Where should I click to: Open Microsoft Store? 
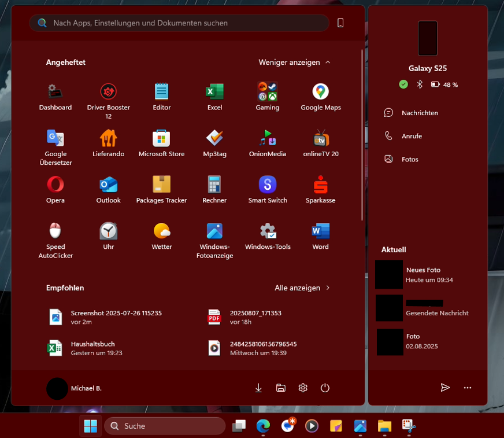pyautogui.click(x=161, y=143)
